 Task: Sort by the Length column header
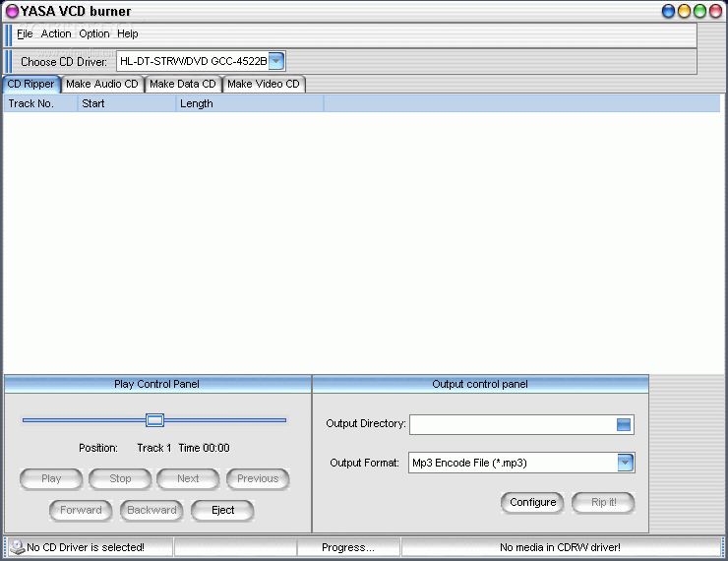(249, 103)
